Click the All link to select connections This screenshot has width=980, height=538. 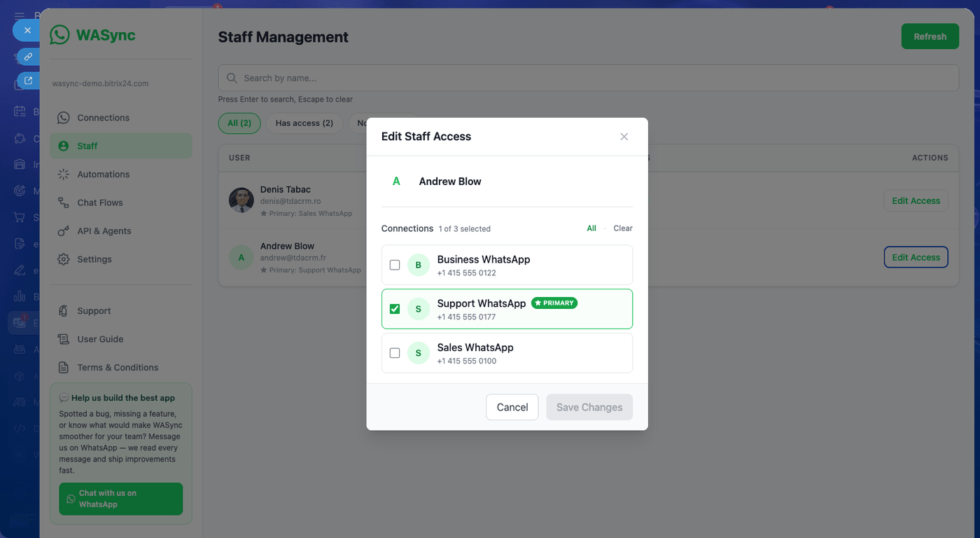[591, 228]
